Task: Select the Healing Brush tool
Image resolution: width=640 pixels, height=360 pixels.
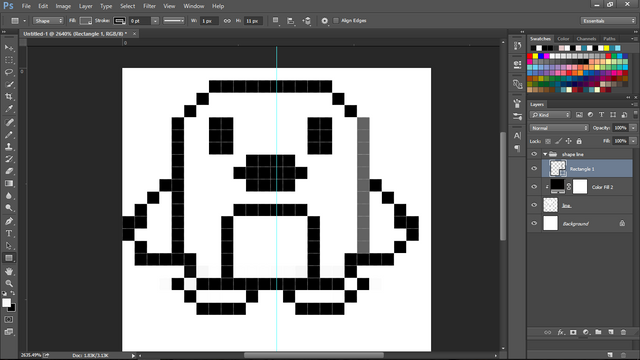Action: (x=9, y=122)
